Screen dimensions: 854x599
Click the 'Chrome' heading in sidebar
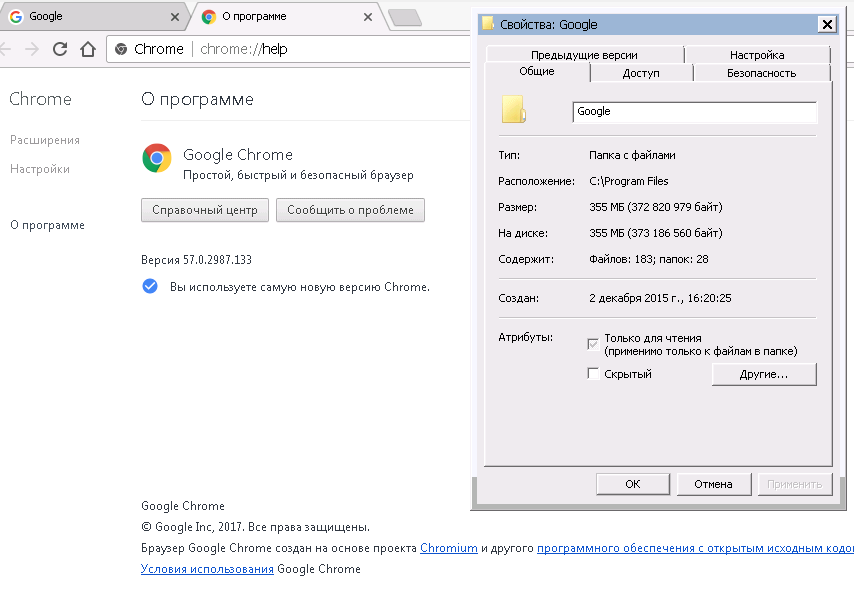pos(40,99)
